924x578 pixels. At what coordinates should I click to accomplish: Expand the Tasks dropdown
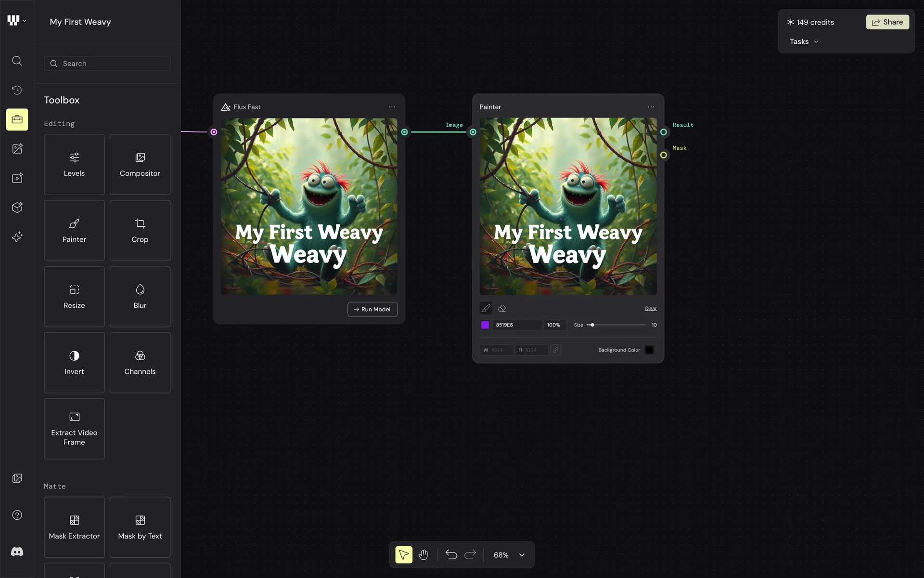[x=804, y=42]
